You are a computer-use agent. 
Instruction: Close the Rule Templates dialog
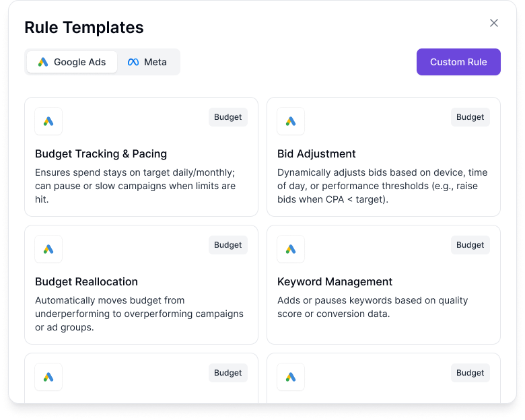pyautogui.click(x=494, y=23)
